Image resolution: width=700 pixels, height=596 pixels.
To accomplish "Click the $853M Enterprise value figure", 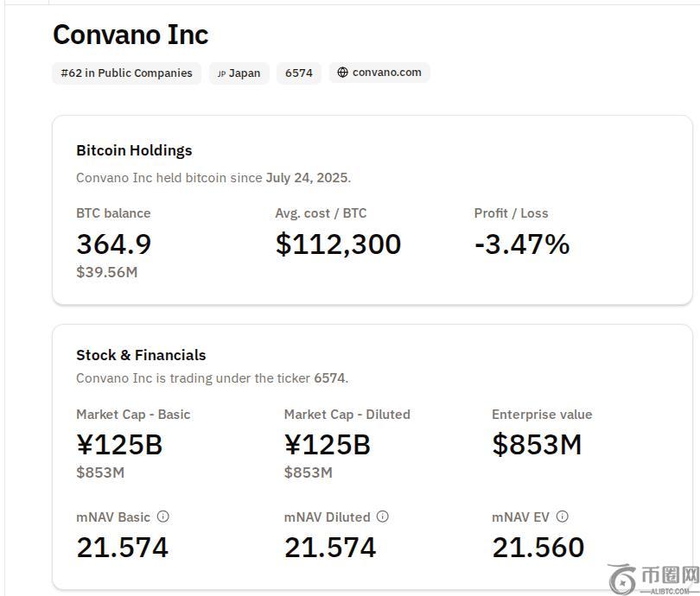I will coord(537,445).
